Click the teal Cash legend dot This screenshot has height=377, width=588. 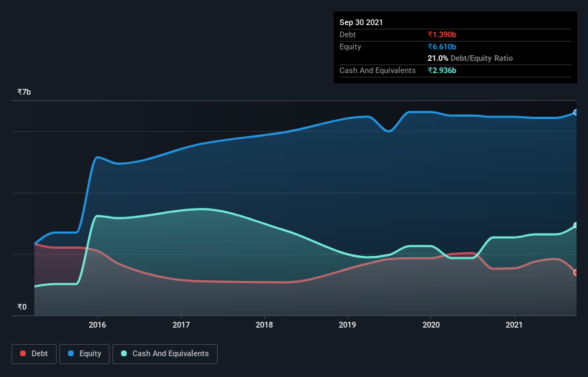coord(124,353)
